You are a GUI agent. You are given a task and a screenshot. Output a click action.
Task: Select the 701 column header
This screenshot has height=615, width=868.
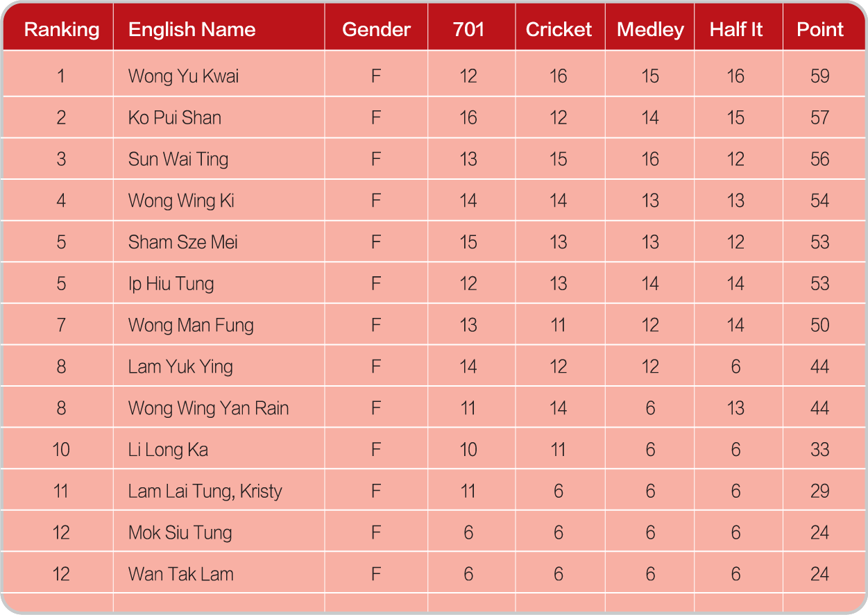tap(468, 30)
